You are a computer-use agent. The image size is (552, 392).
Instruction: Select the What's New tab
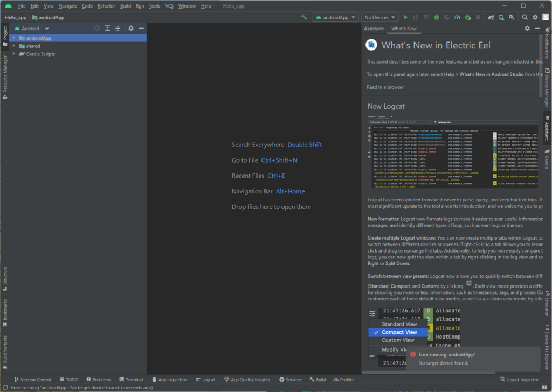coord(404,29)
